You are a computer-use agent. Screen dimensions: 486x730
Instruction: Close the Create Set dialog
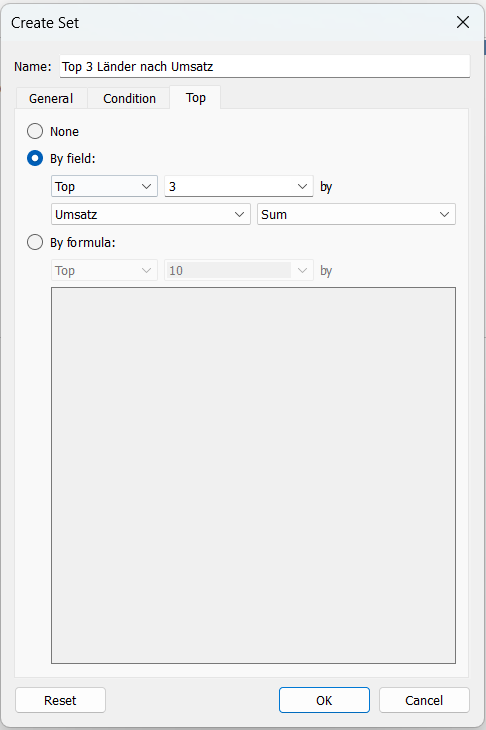[463, 22]
